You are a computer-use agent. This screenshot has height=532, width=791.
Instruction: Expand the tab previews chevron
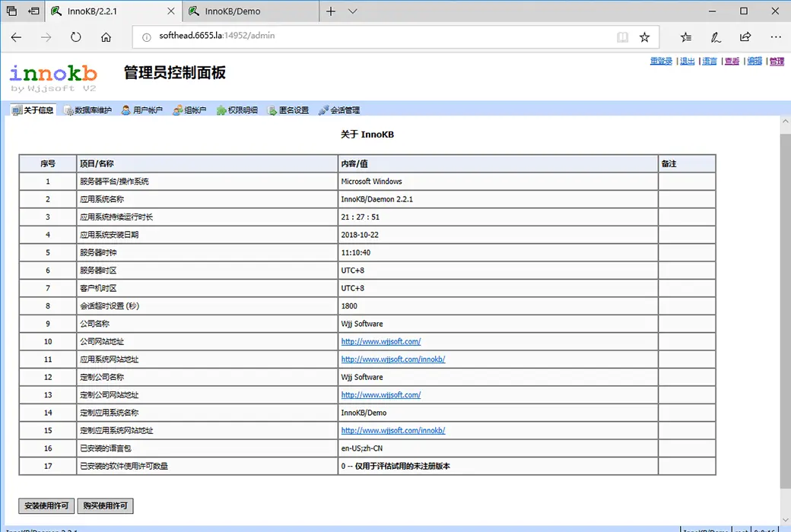[x=353, y=11]
